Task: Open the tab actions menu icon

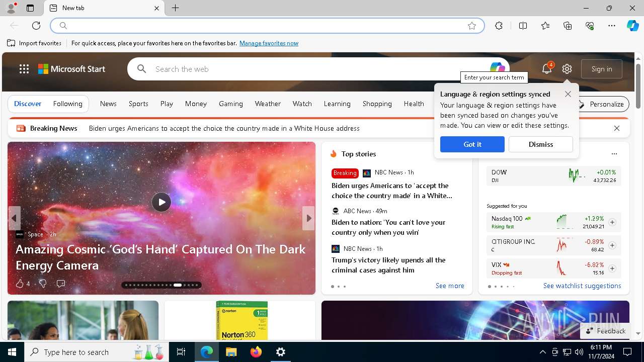Action: tap(30, 8)
